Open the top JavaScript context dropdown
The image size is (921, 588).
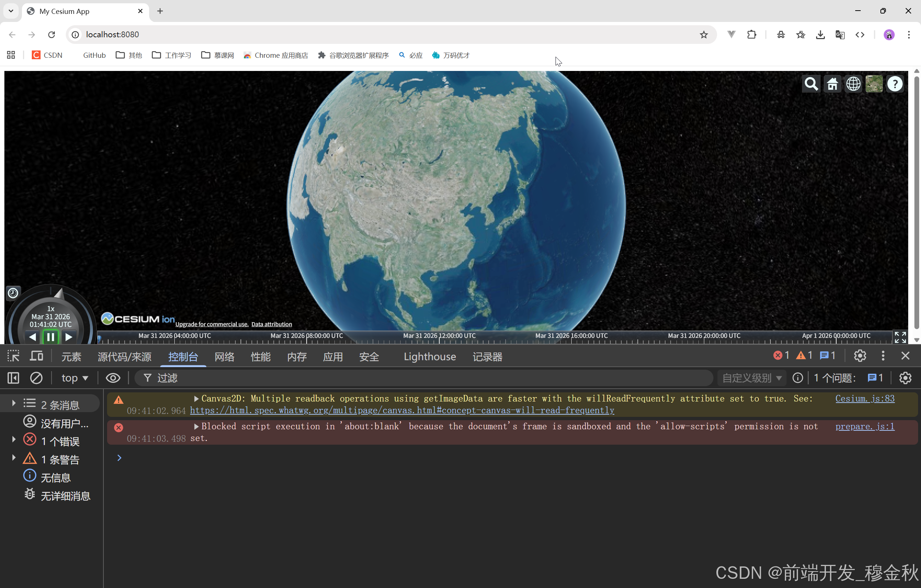click(x=75, y=378)
